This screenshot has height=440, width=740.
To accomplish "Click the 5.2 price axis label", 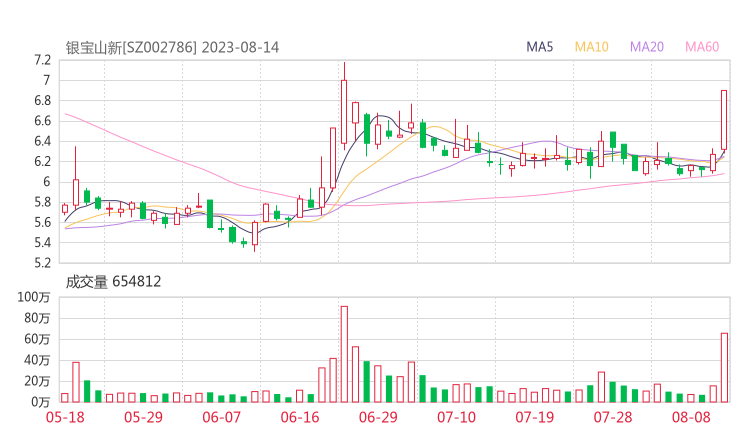I will 42,263.
